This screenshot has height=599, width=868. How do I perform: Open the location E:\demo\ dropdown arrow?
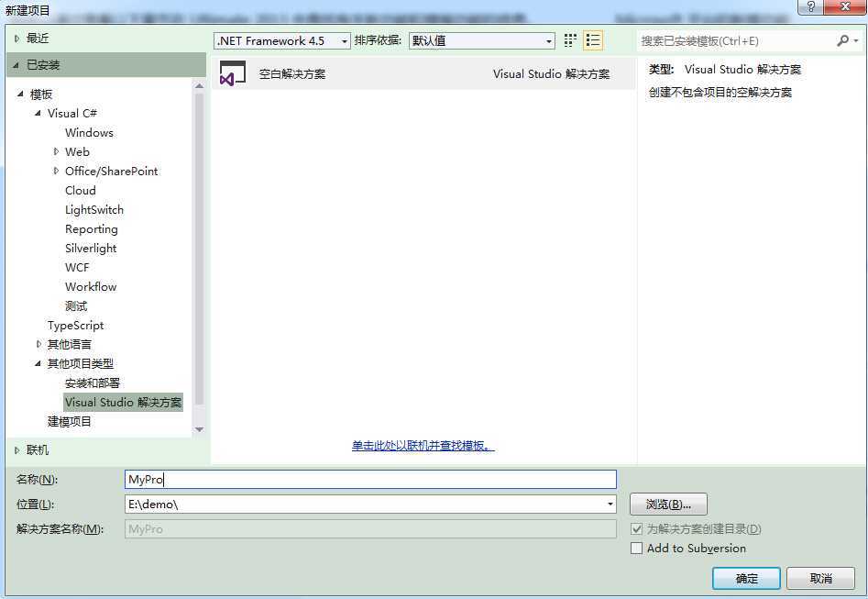click(x=610, y=505)
